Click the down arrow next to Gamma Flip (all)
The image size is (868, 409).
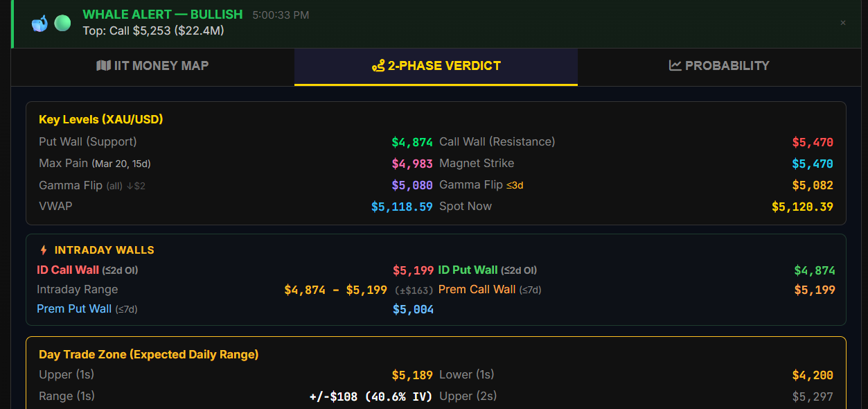click(x=130, y=186)
